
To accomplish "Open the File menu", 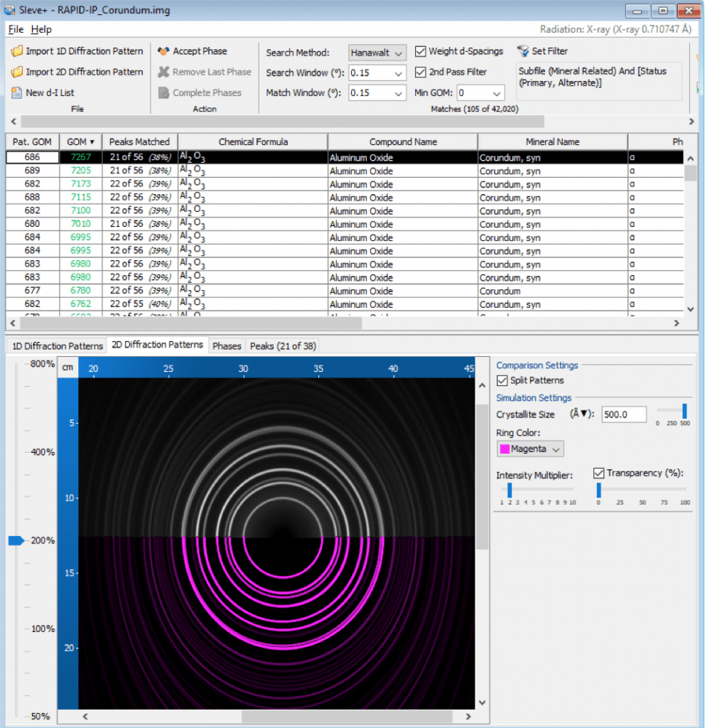I will [16, 29].
